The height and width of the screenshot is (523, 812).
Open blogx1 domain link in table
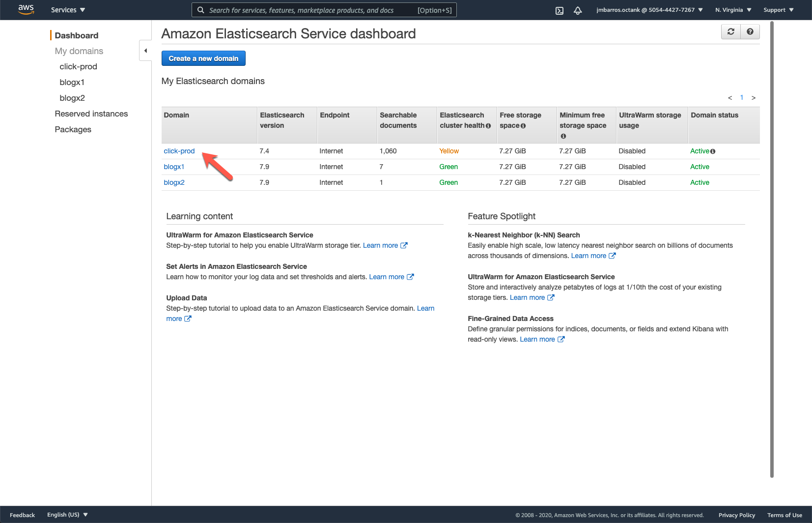(x=174, y=167)
